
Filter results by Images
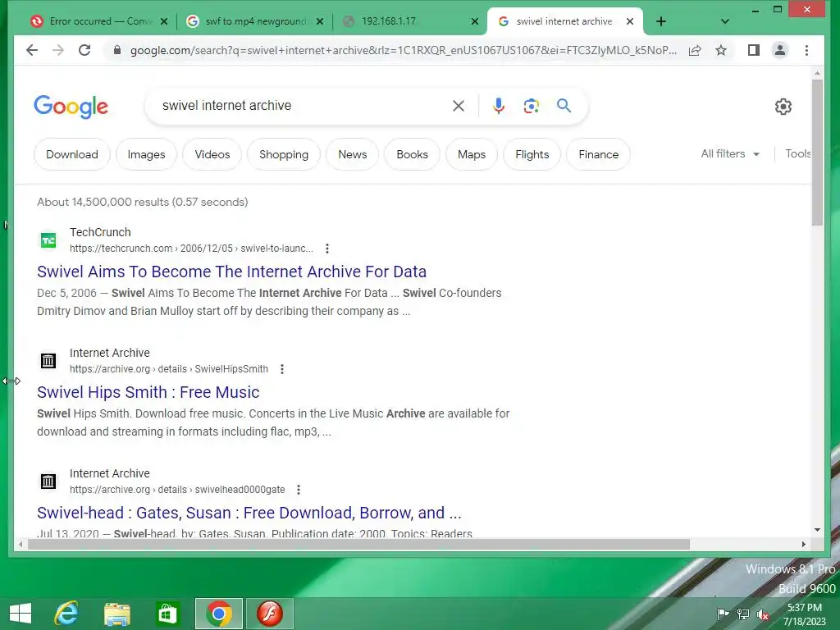tap(146, 154)
